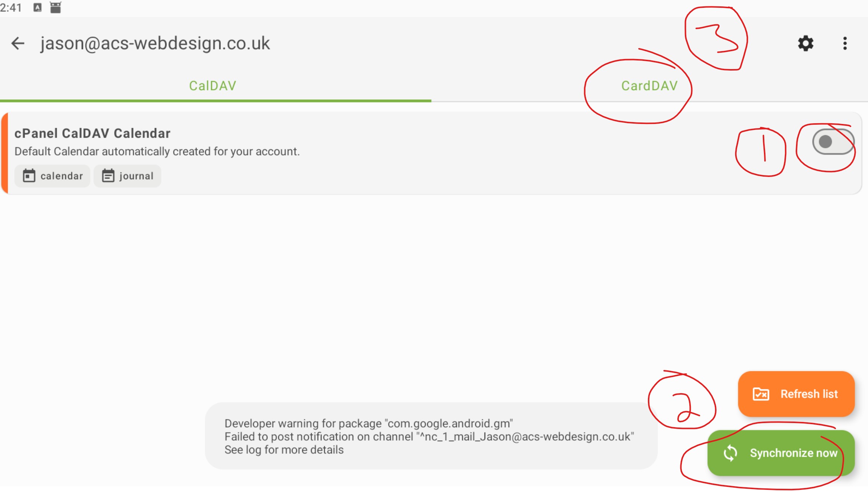This screenshot has height=491, width=868.
Task: Select the calendar chip label
Action: pos(62,176)
